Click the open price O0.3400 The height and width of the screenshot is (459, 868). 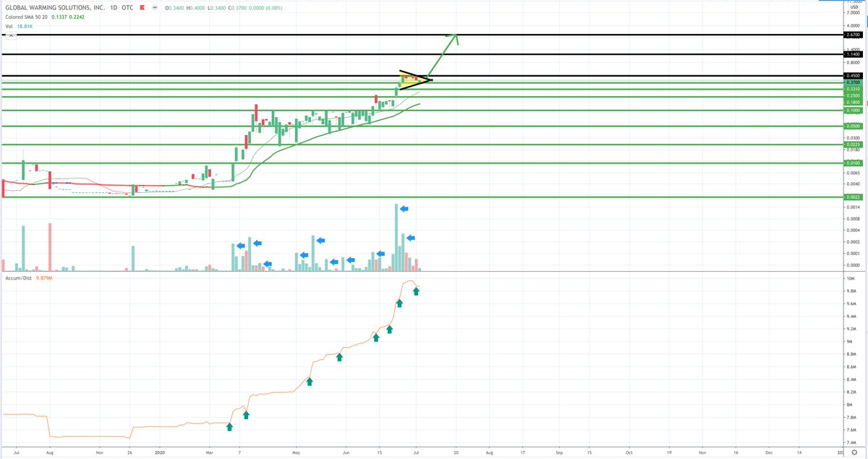point(174,8)
